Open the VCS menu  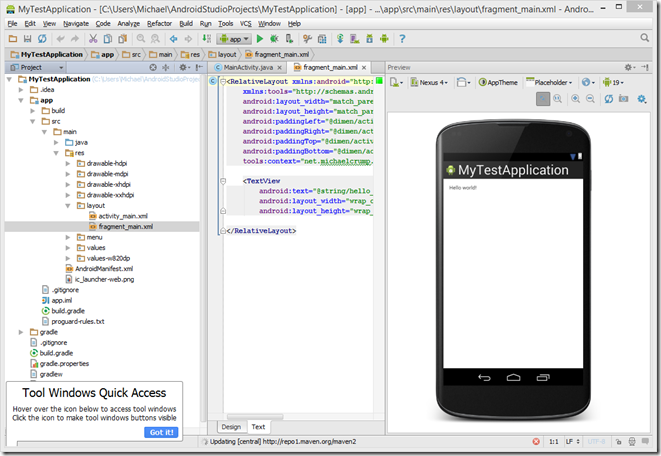click(x=245, y=24)
